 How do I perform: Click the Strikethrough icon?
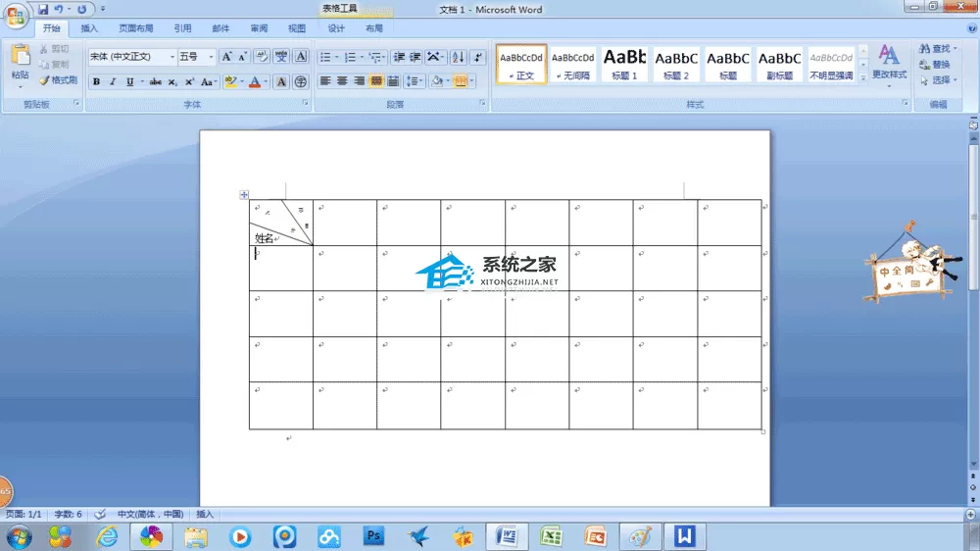point(155,82)
